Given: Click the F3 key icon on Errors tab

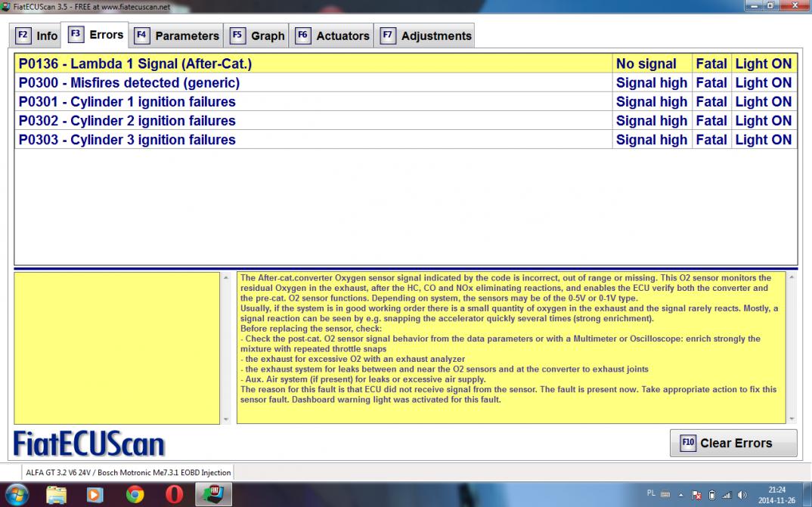Looking at the screenshot, I should [x=76, y=34].
